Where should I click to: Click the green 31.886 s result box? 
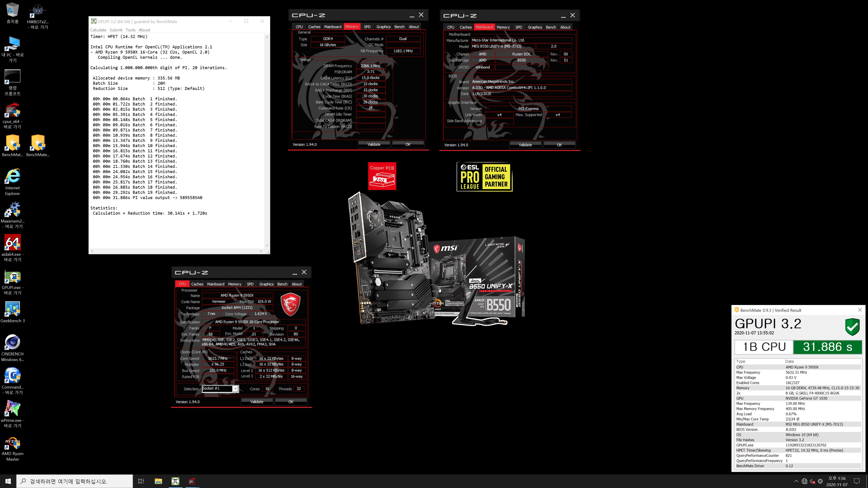click(x=827, y=347)
